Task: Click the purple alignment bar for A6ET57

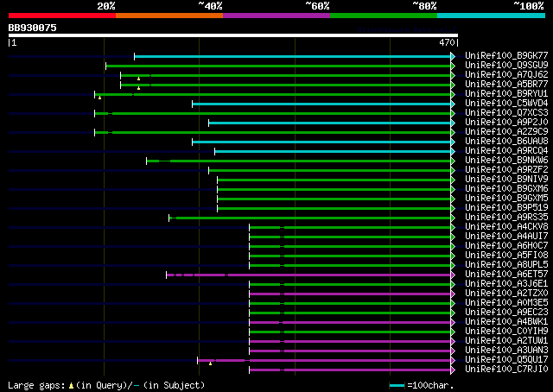Action: (308, 275)
